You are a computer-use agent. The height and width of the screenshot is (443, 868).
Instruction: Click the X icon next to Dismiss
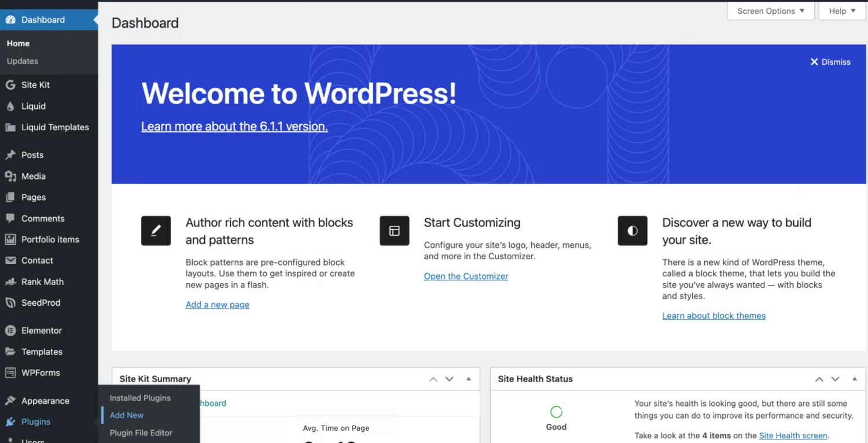point(814,62)
